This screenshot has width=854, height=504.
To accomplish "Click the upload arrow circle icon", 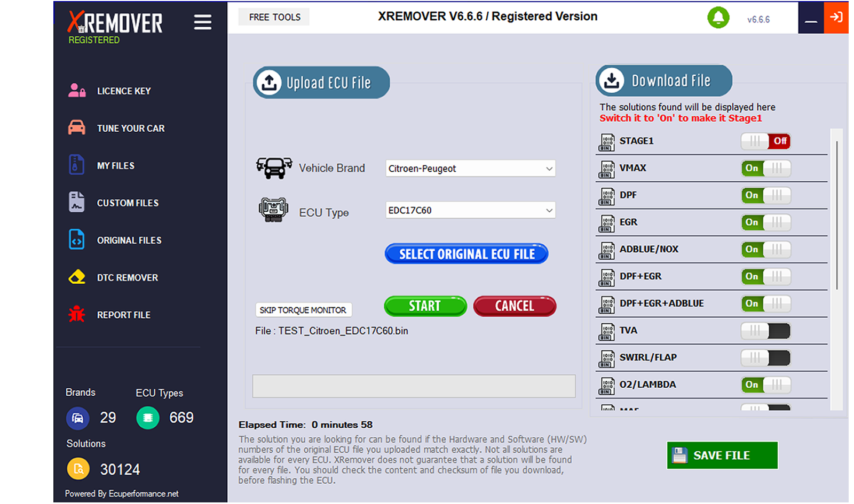I will point(269,82).
